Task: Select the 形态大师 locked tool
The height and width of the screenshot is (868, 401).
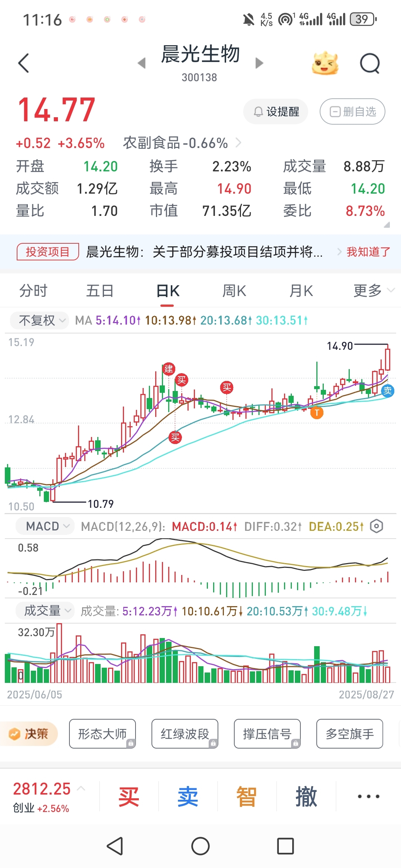Action: (102, 734)
